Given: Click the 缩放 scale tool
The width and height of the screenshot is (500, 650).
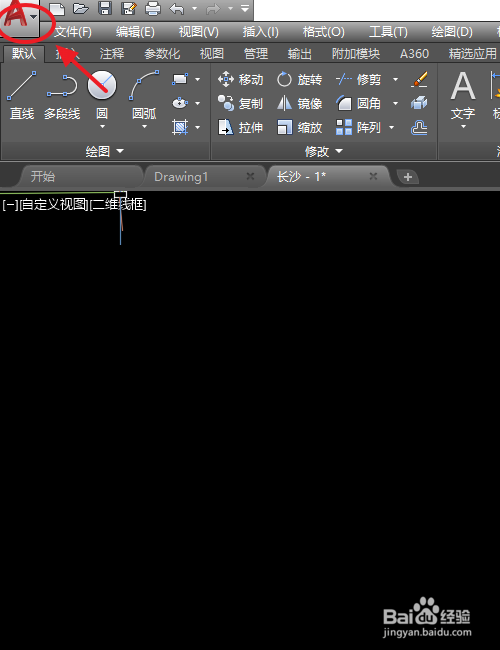Looking at the screenshot, I should [x=299, y=127].
